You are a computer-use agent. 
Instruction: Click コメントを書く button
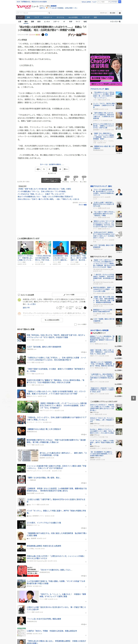point(69,295)
